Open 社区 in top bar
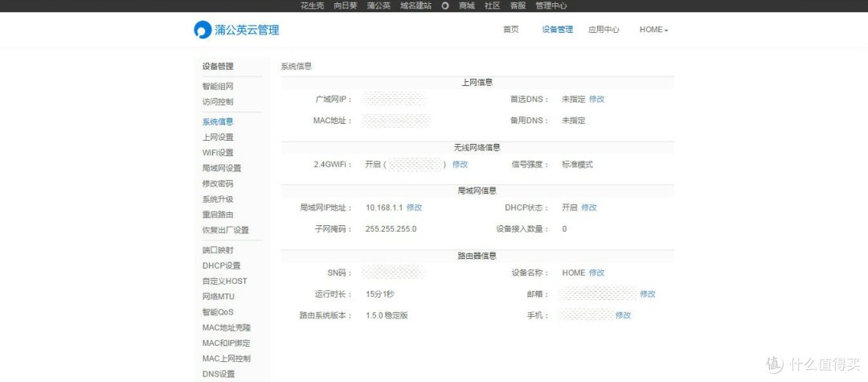Image resolution: width=868 pixels, height=382 pixels. [x=492, y=6]
